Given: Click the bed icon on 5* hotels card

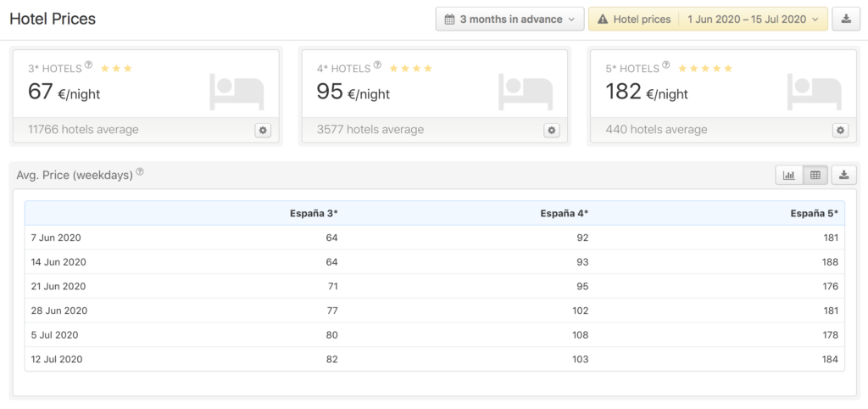Looking at the screenshot, I should coord(815,92).
